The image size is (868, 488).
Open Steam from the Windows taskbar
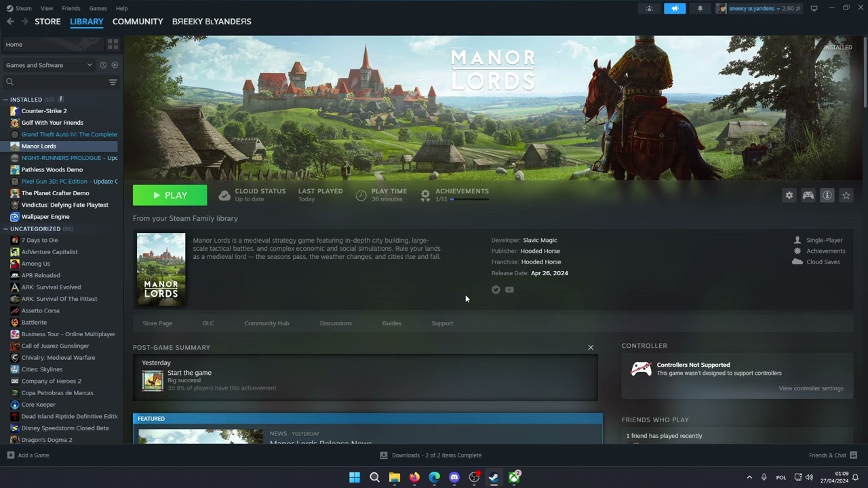click(494, 477)
